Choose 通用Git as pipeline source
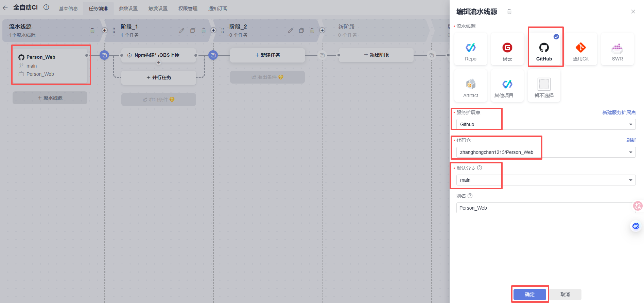Screen dimensions: 644x303 tap(581, 49)
